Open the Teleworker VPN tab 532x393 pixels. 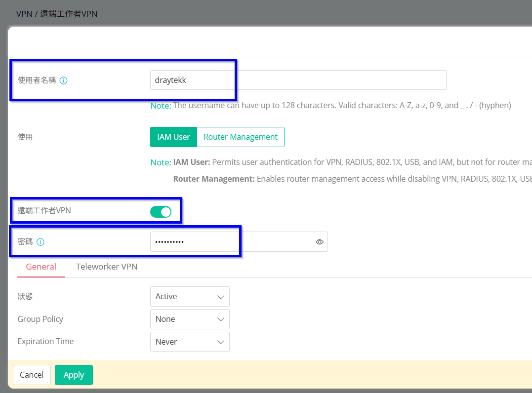coord(107,267)
